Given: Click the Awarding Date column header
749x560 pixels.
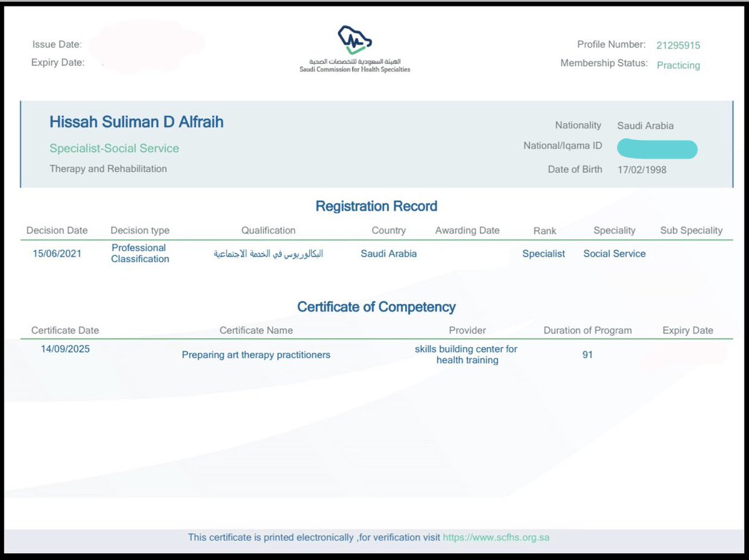Looking at the screenshot, I should coord(468,230).
